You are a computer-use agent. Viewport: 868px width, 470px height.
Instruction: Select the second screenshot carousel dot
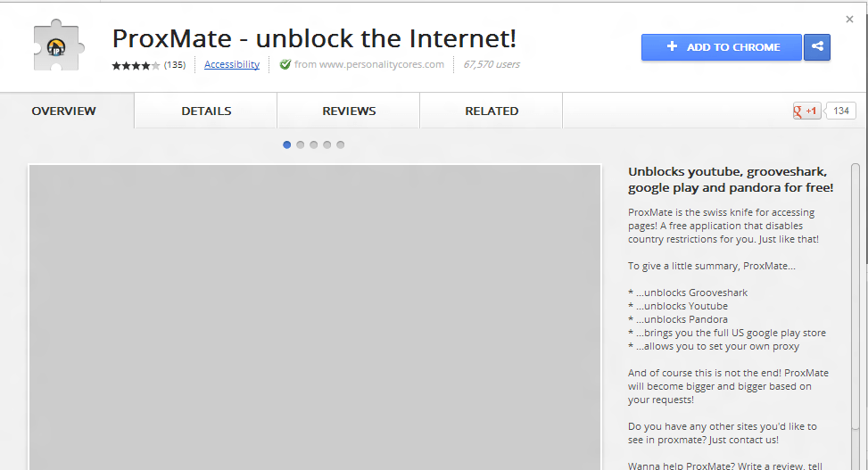300,145
